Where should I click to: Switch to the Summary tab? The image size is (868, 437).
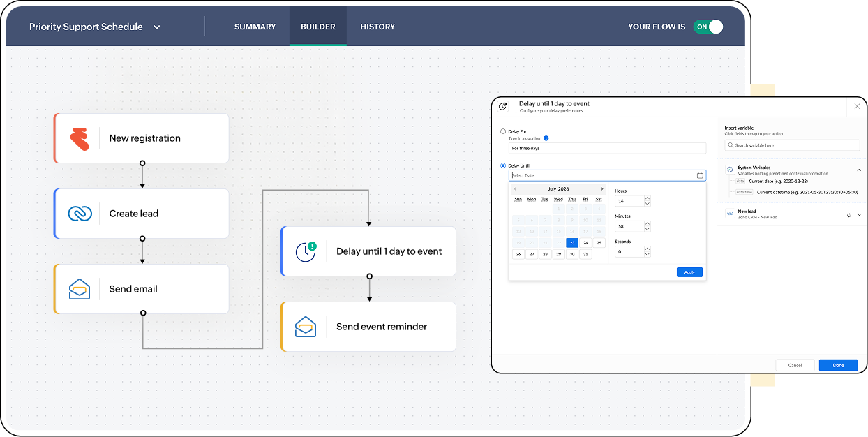tap(255, 27)
